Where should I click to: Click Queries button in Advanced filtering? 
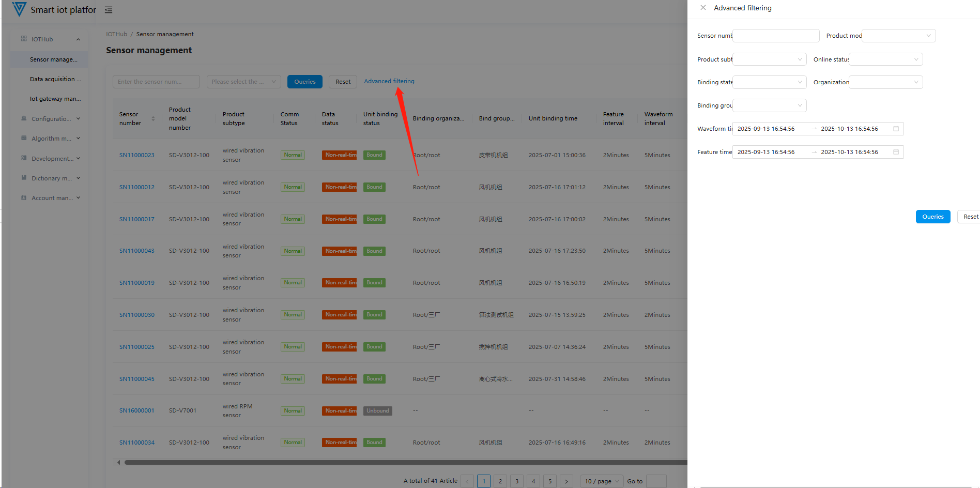click(x=932, y=217)
